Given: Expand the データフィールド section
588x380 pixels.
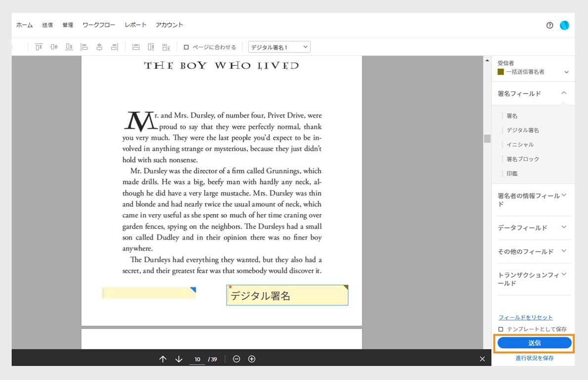Looking at the screenshot, I should pyautogui.click(x=563, y=228).
